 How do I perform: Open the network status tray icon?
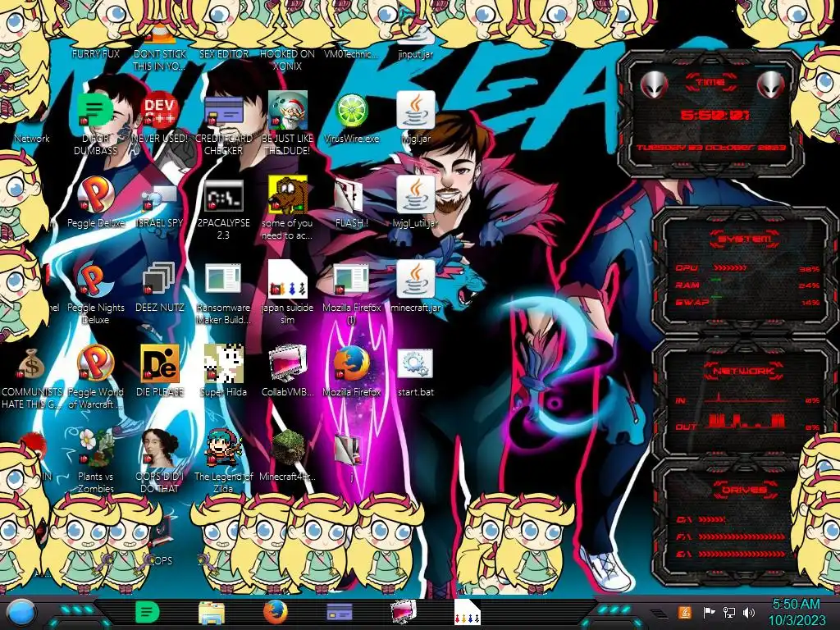click(x=729, y=612)
